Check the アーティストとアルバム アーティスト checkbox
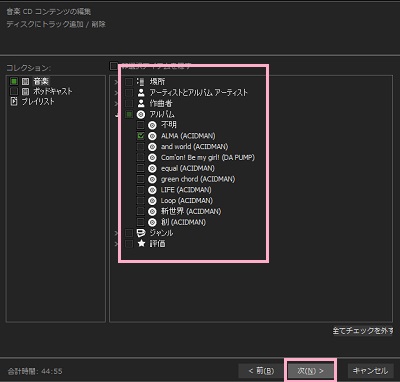 (x=129, y=92)
